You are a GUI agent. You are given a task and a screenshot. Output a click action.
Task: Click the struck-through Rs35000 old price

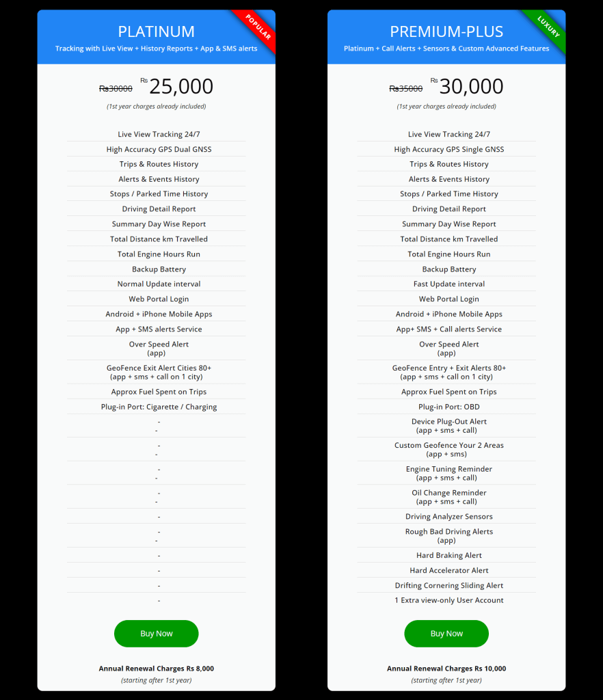point(405,89)
